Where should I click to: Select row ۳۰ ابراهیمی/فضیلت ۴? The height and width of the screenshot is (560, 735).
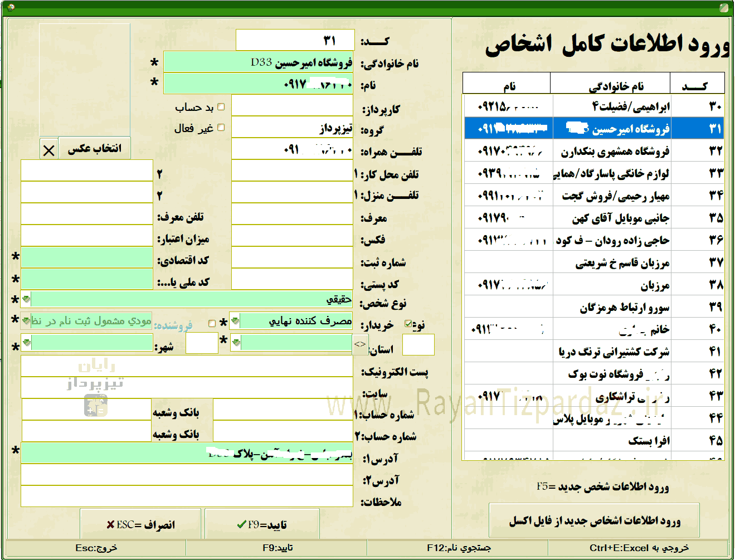(x=594, y=106)
